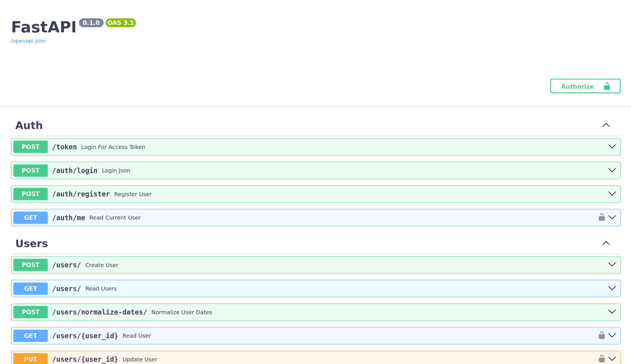The image size is (631, 364).
Task: Expand the Normalize User Dates endpoint chevron
Action: [x=612, y=312]
